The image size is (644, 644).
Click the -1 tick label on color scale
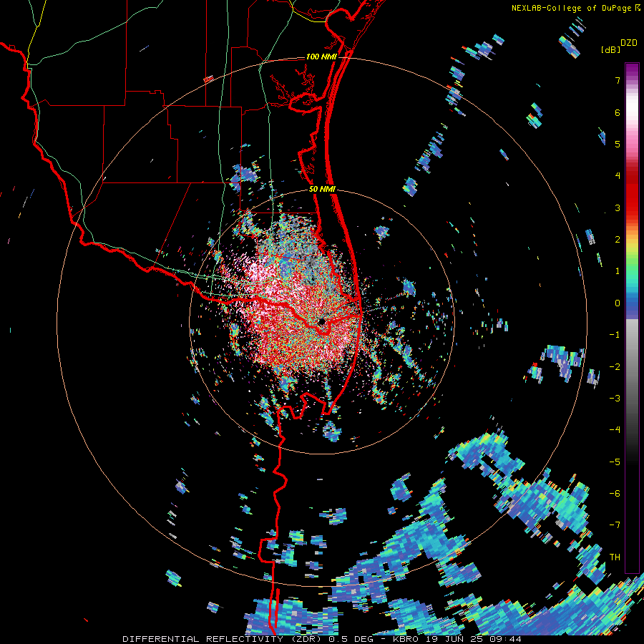(x=615, y=335)
